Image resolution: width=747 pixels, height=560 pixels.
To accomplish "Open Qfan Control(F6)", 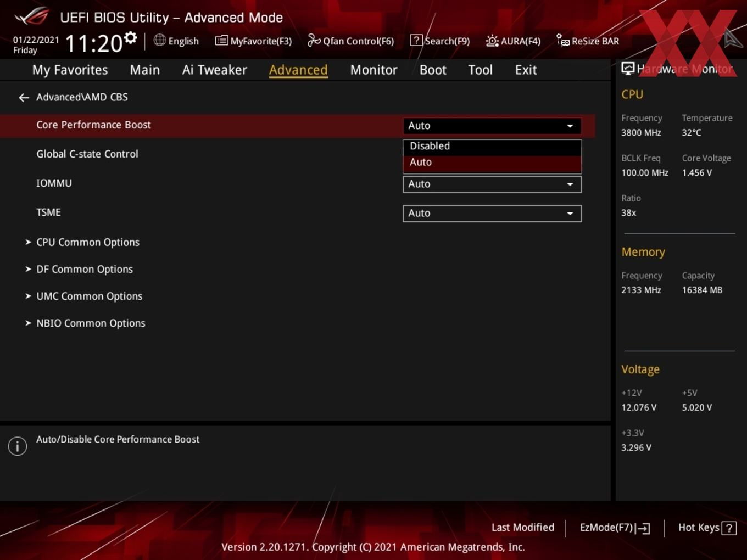I will 351,41.
